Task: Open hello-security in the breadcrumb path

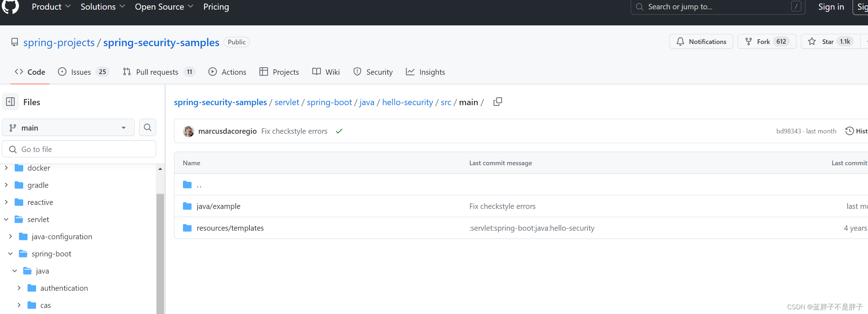Action: tap(407, 102)
